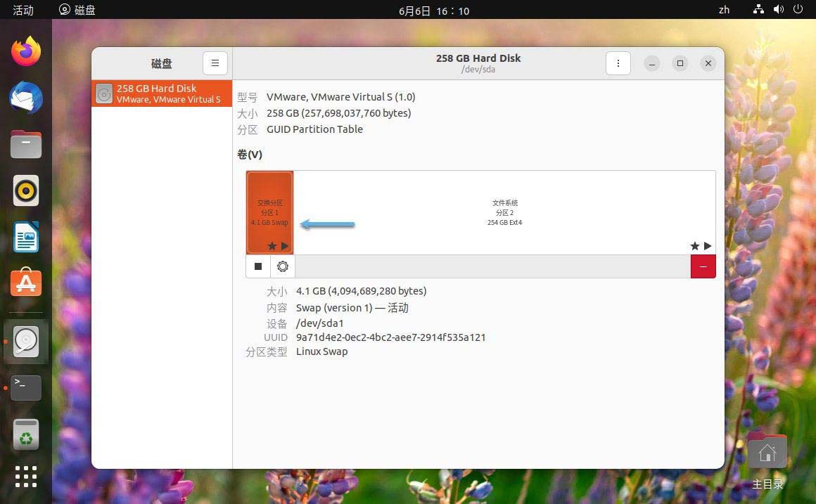Viewport: 816px width, 504px height.
Task: Click the 磁盘 menu in the top bar
Action: click(x=77, y=11)
